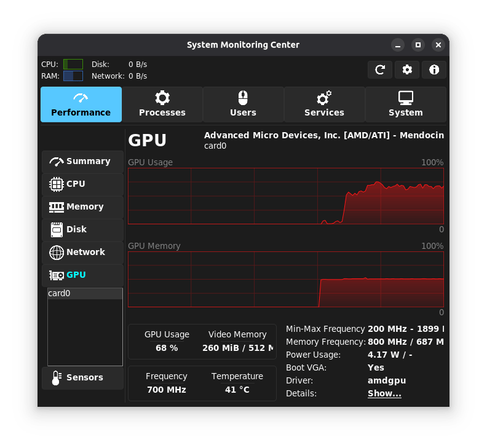Close the System Monitoring Center window
This screenshot has width=487, height=448.
pos(438,45)
